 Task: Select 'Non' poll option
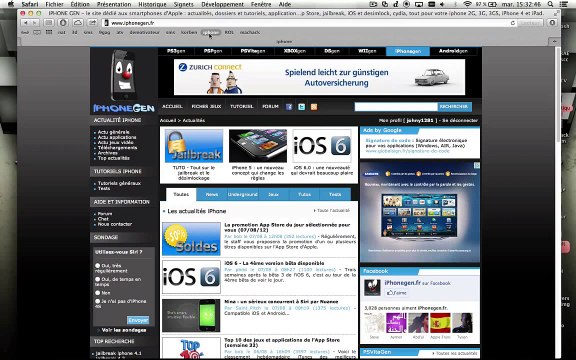click(x=97, y=293)
